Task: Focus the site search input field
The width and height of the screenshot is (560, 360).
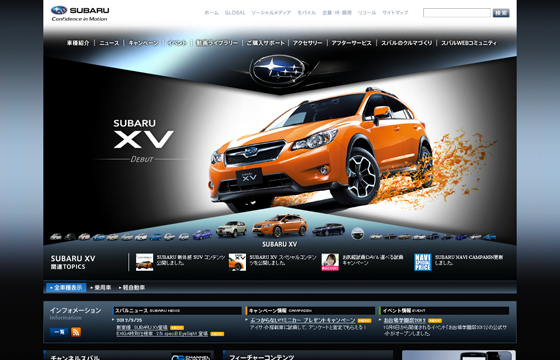Action: click(457, 13)
